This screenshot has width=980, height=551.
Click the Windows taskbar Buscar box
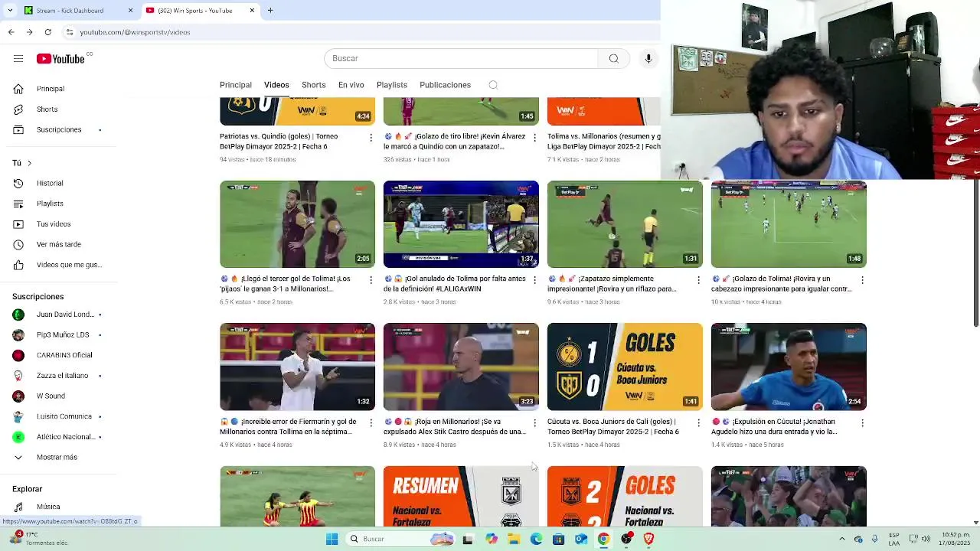[401, 540]
